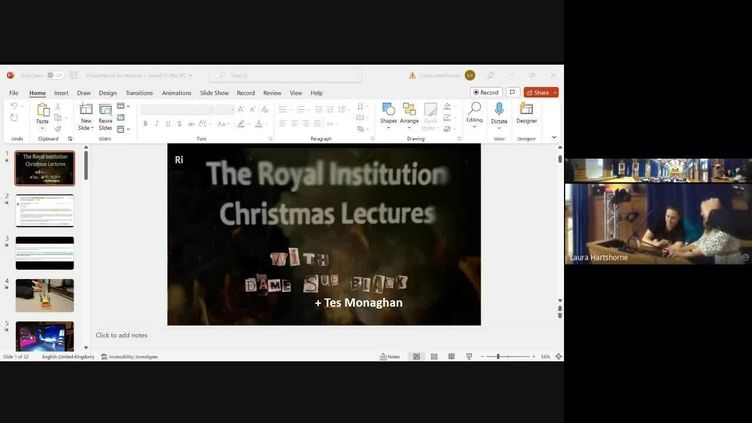Click zoom out minus button
This screenshot has width=752, height=423.
(482, 356)
